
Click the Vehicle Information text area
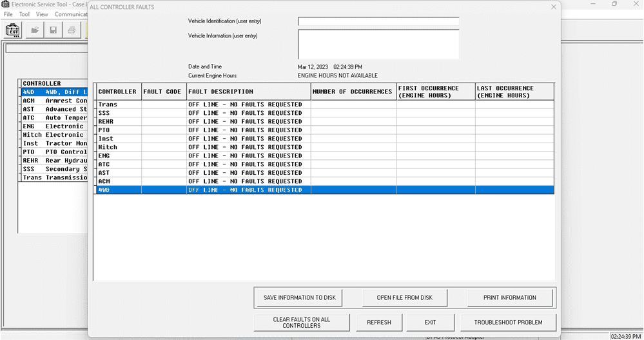(x=378, y=45)
